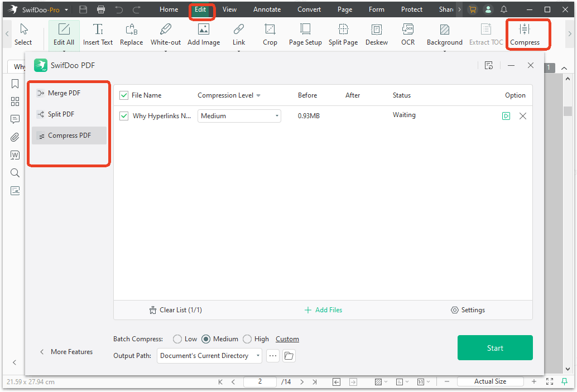Open the Custom compression link
Image resolution: width=577 pixels, height=392 pixels.
(287, 339)
